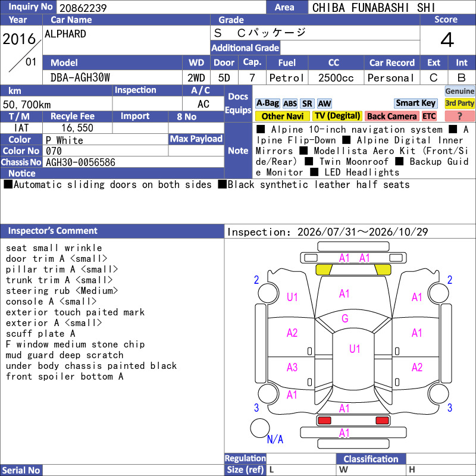Select the SR sunroof badge
This screenshot has width=476, height=476.
coord(307,104)
